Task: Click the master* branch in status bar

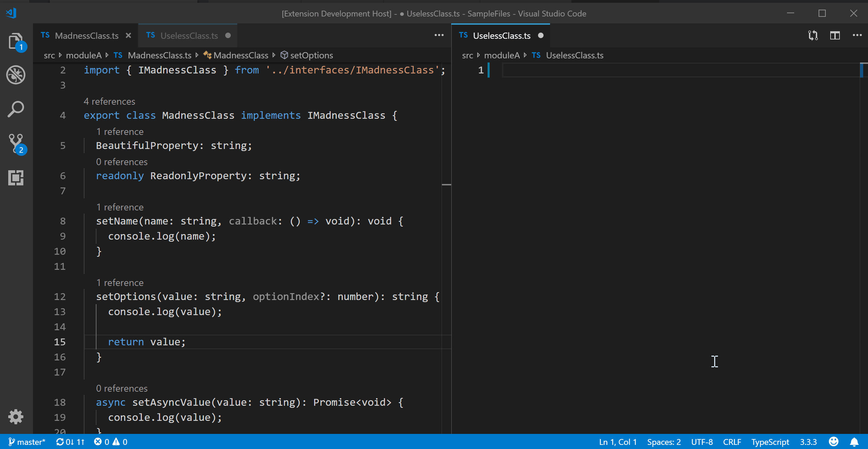Action: pos(27,442)
